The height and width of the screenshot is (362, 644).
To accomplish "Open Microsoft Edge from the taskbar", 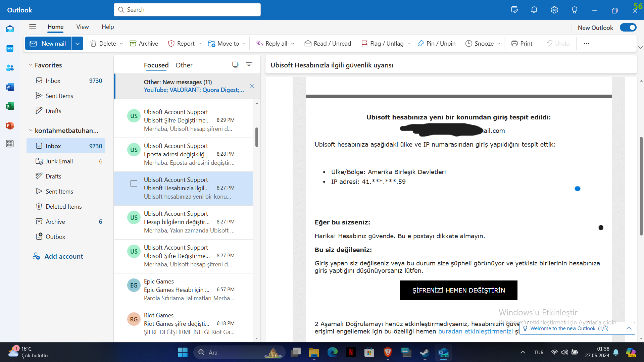I will [332, 353].
